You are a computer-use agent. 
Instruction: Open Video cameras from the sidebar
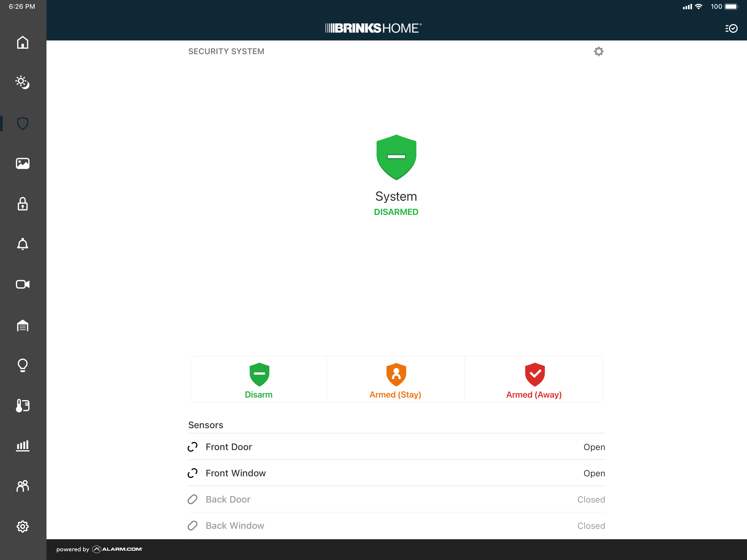point(22,284)
